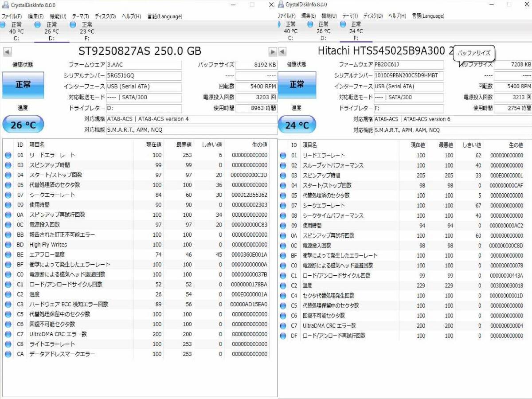Open ディスク(D) menu in the Hitachi window
The height and width of the screenshot is (399, 532).
point(373,16)
